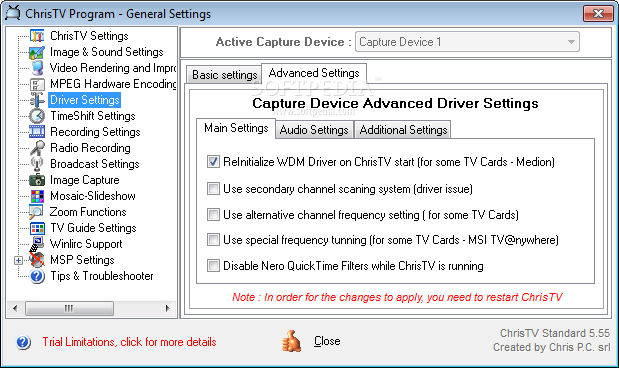The image size is (619, 368).
Task: Click the WinLirc Support remote icon
Action: click(x=37, y=243)
